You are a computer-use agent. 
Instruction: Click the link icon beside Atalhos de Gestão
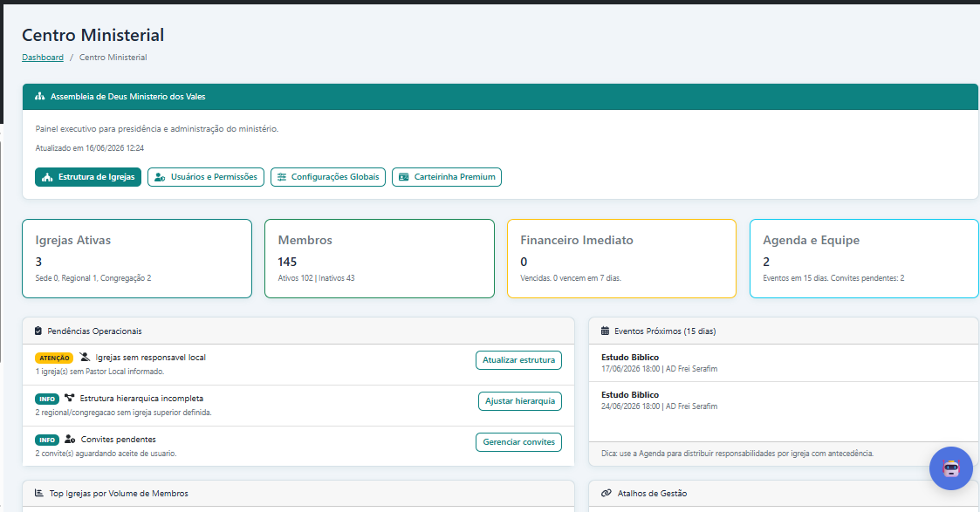click(x=607, y=494)
